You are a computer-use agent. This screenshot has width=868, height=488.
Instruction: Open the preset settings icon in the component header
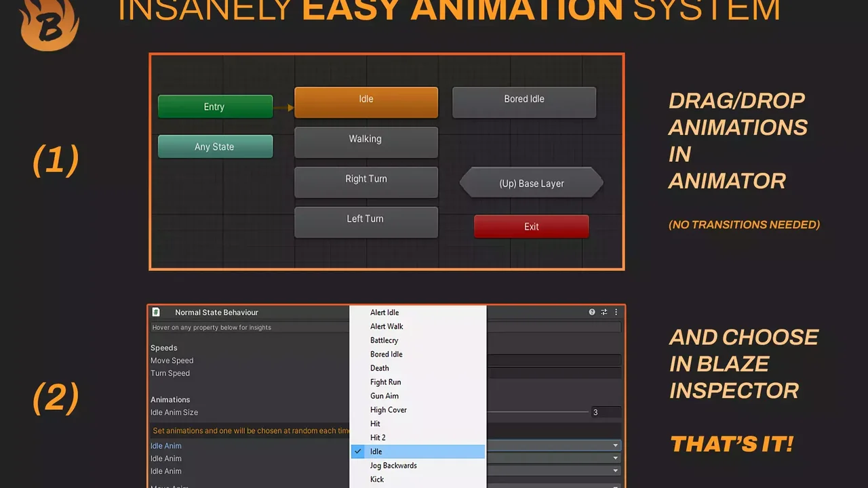click(604, 312)
